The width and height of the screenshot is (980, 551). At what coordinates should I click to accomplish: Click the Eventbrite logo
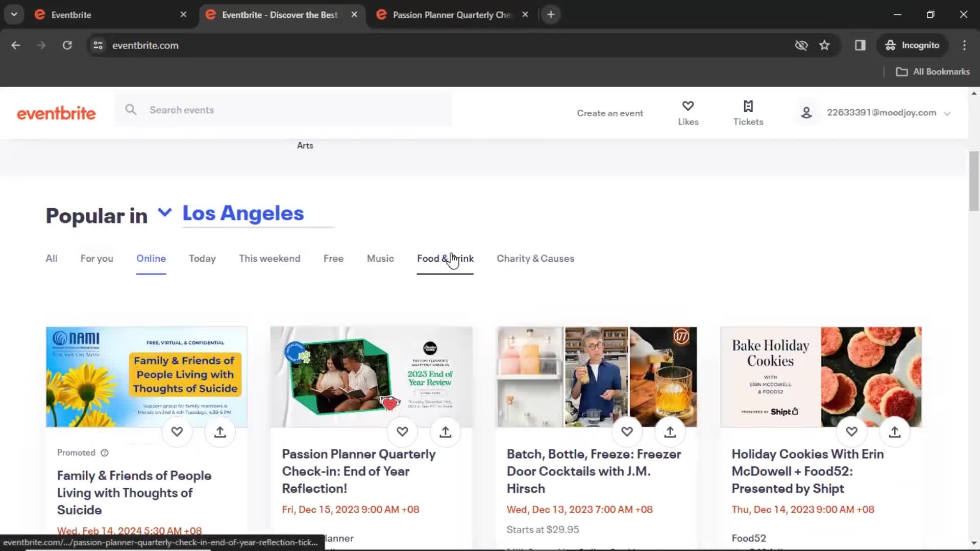[56, 113]
